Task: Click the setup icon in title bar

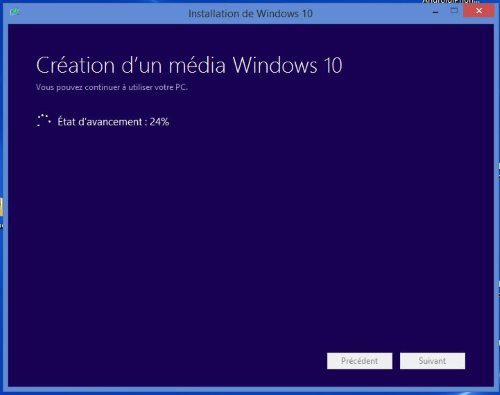Action: tap(15, 12)
